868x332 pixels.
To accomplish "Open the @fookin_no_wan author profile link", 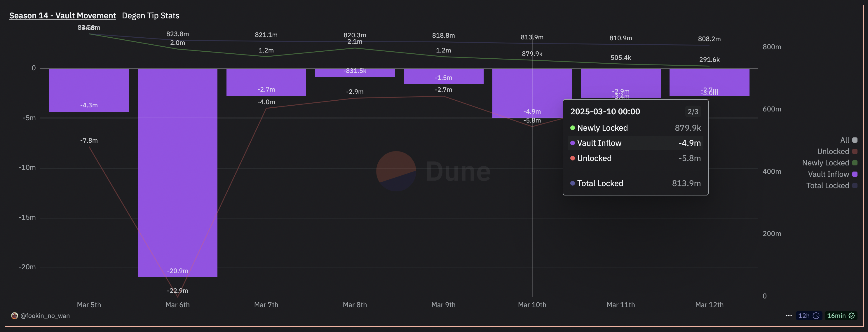I will point(45,315).
